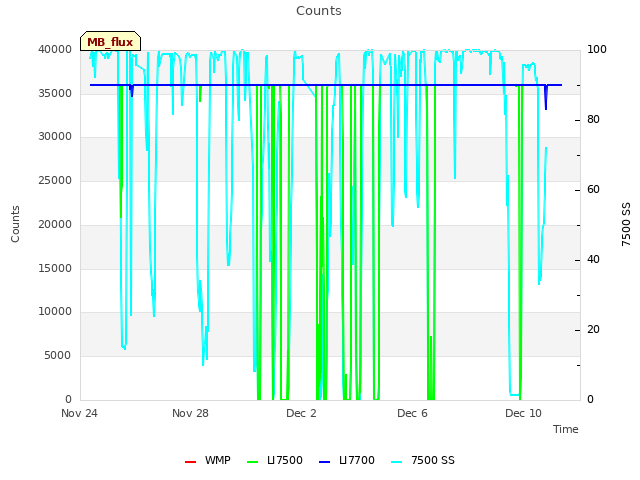Click the 40000 left axis value

[x=55, y=49]
